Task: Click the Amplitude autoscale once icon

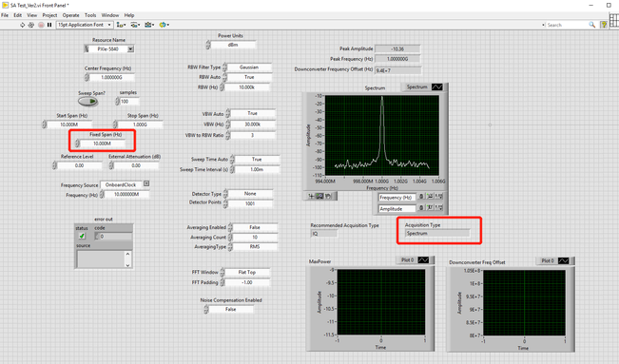Action: click(430, 208)
